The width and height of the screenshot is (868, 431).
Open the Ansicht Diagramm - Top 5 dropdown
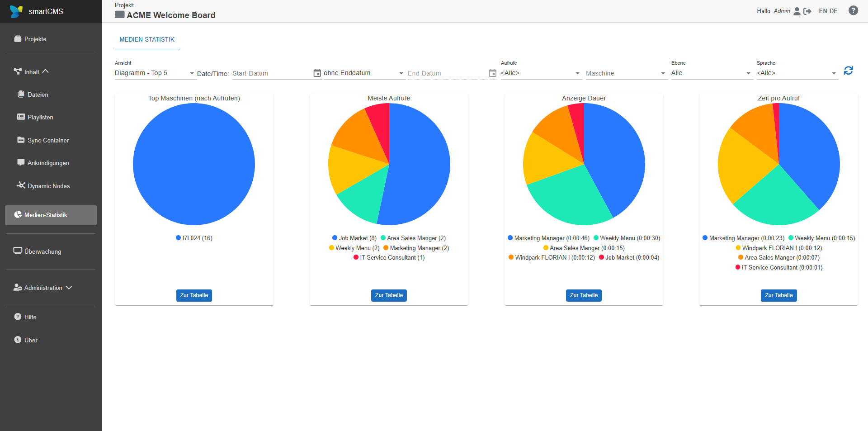click(156, 73)
